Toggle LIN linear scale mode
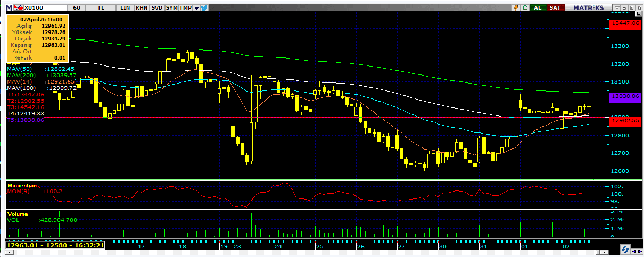Viewport: 644px width, 257px height. click(126, 8)
